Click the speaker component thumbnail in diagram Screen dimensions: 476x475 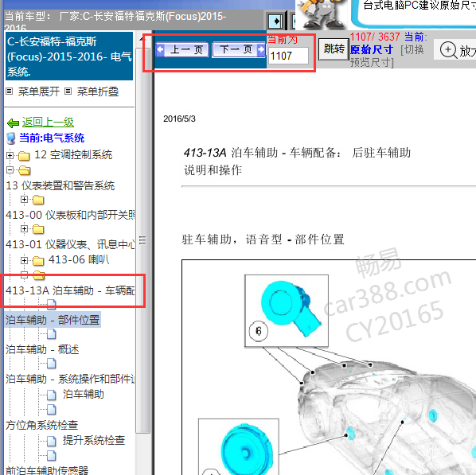coord(239,446)
